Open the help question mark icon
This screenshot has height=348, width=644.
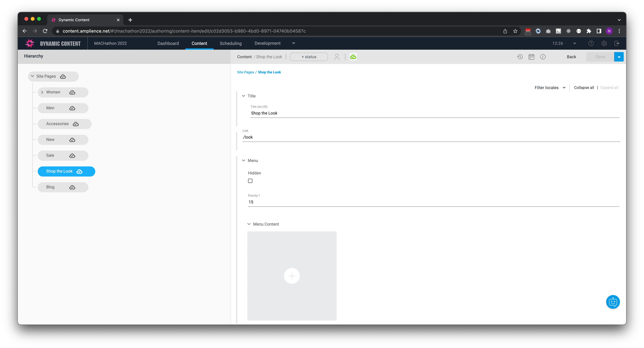(x=591, y=43)
